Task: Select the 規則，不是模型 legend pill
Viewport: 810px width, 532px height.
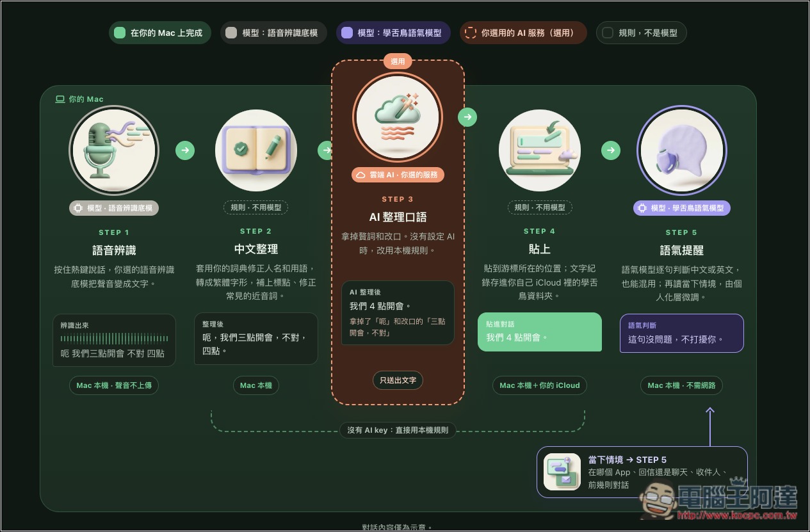Action: 641,33
